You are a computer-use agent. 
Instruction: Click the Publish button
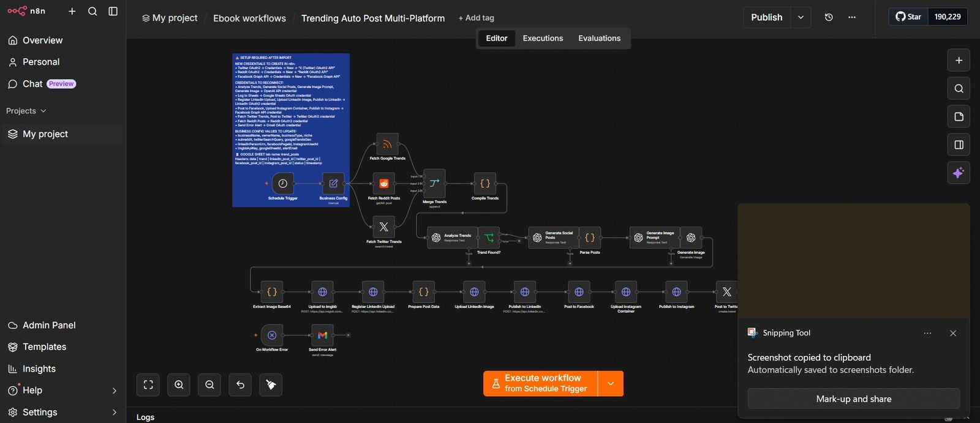(767, 17)
